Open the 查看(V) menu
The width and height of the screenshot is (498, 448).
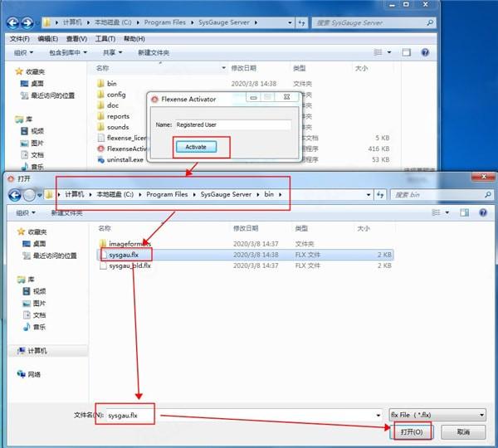click(76, 39)
